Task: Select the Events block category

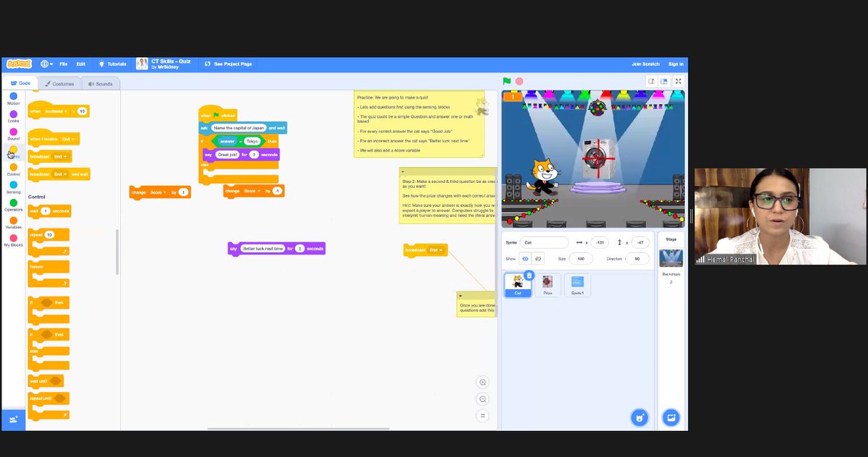Action: click(x=13, y=152)
